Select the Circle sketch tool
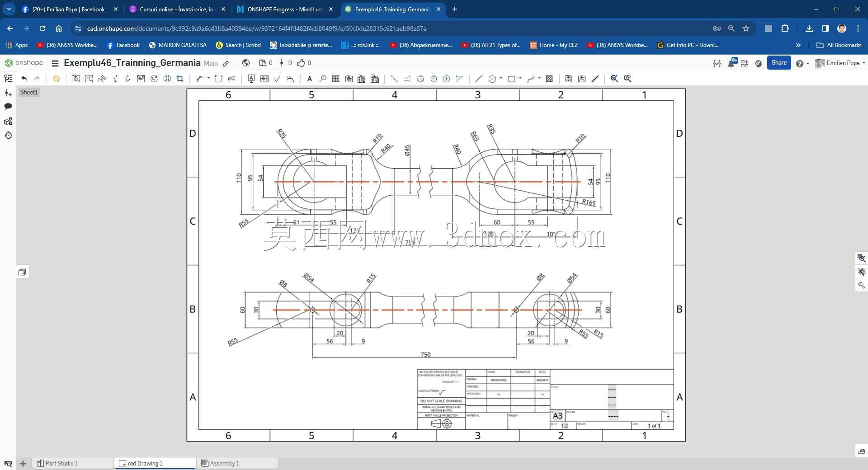 (492, 79)
